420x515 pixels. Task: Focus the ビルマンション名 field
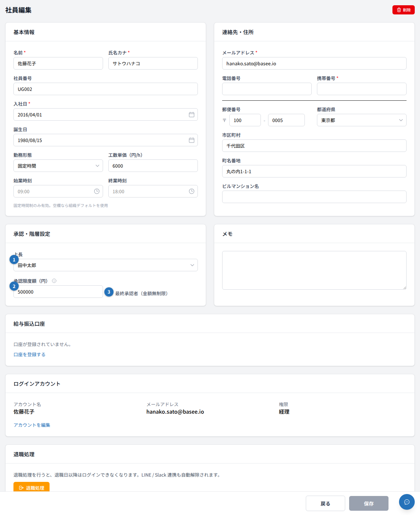point(314,197)
